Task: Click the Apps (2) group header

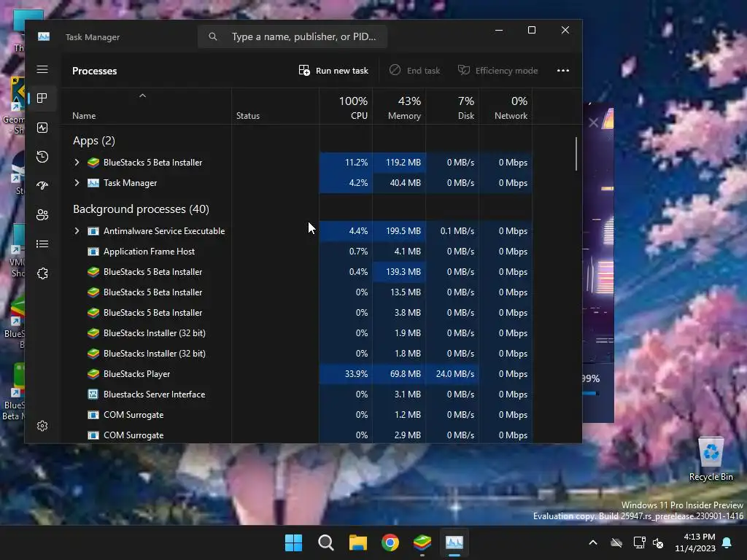Action: pos(94,141)
